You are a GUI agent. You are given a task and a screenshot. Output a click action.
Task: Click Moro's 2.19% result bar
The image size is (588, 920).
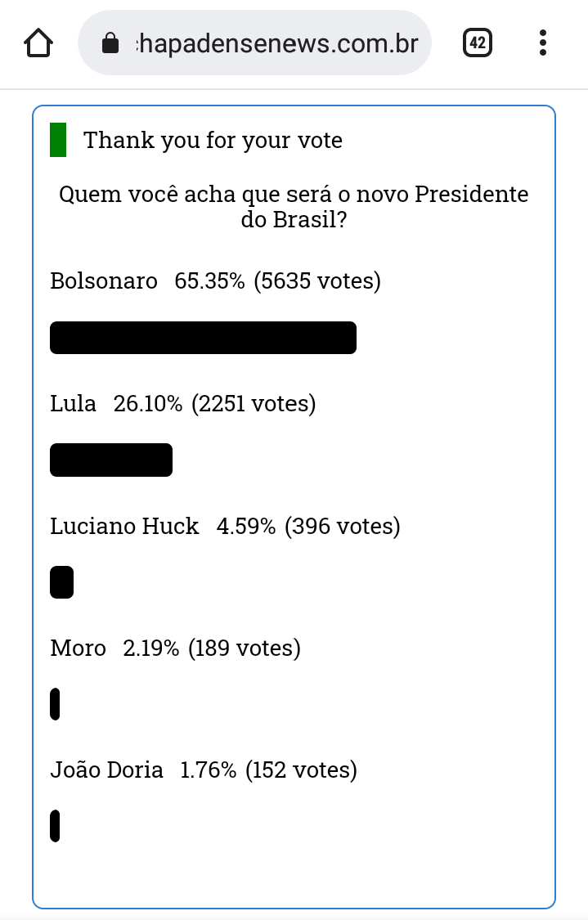coord(55,704)
